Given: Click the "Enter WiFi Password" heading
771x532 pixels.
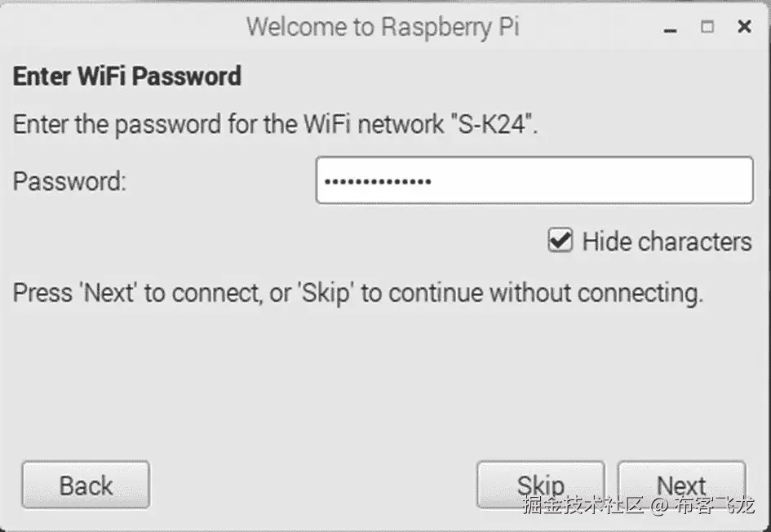Looking at the screenshot, I should coord(127,77).
